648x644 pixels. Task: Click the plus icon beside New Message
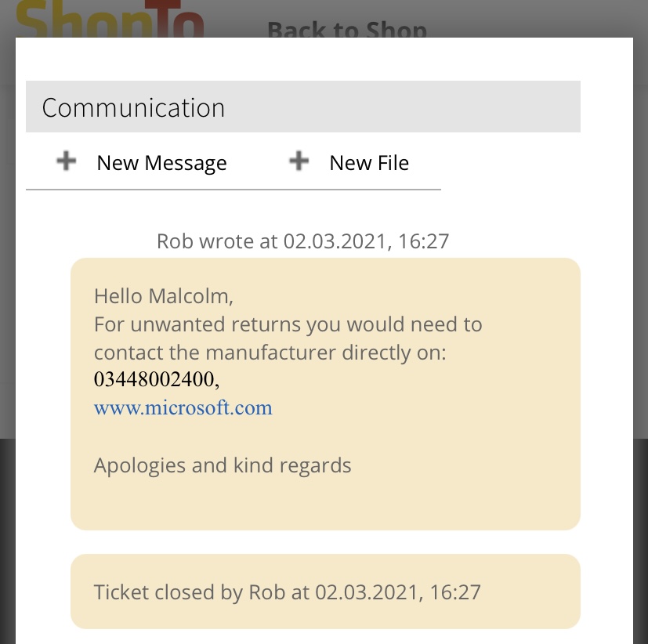pyautogui.click(x=67, y=161)
